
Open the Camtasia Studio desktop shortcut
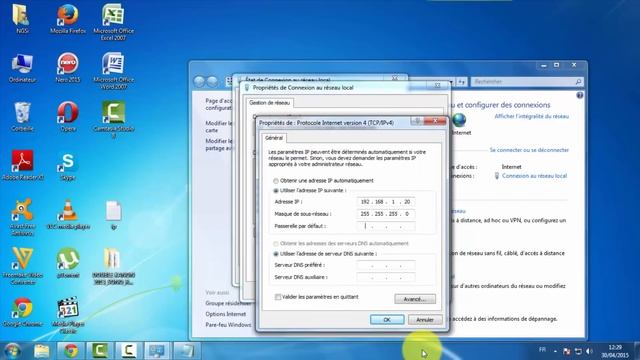[113, 120]
